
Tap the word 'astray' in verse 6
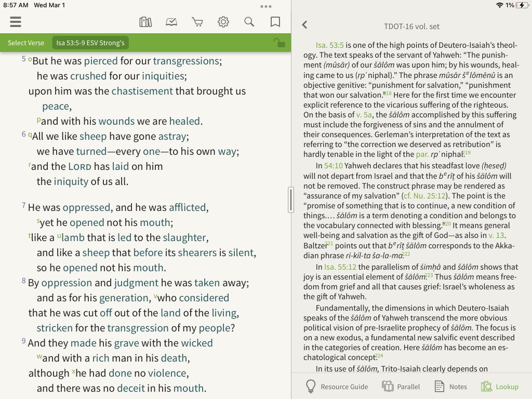click(x=172, y=137)
